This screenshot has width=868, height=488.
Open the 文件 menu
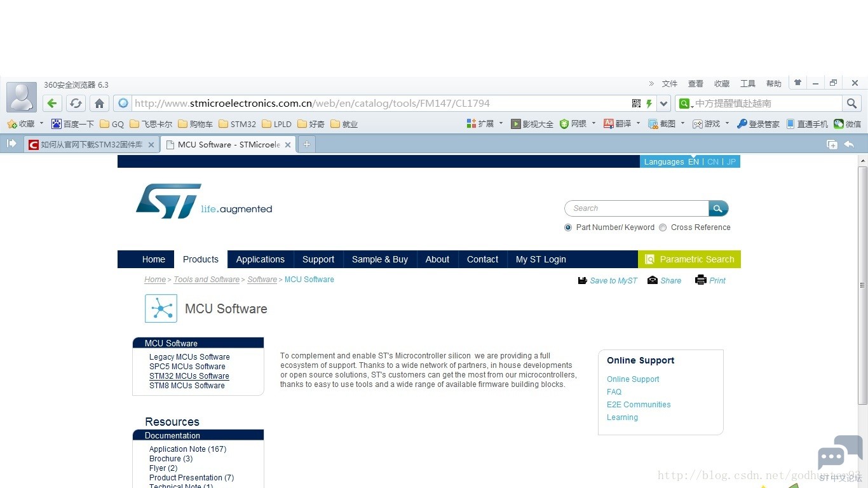pos(670,84)
